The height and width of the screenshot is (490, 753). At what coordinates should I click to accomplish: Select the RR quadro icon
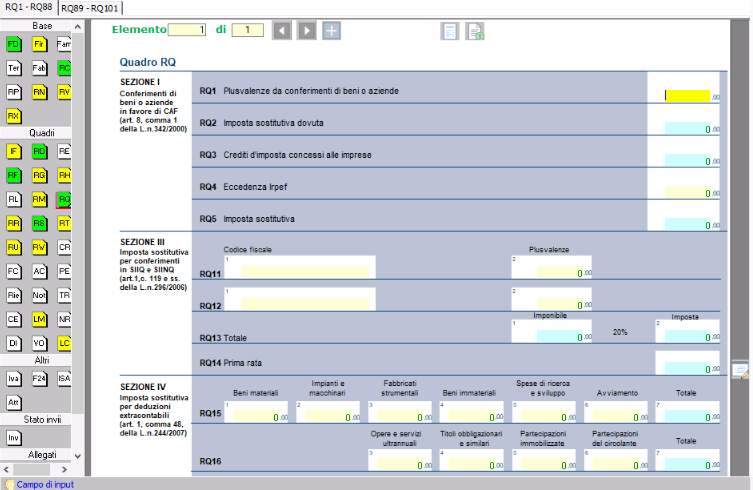13,223
